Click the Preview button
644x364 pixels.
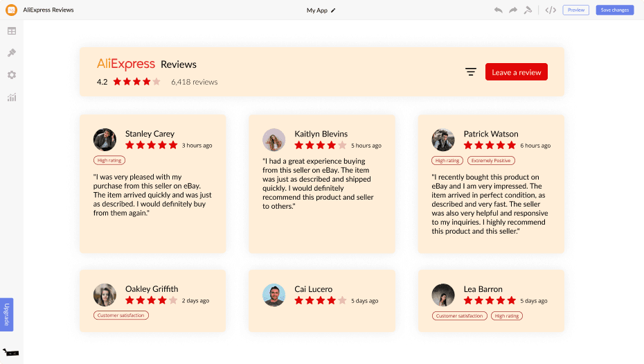coord(576,10)
